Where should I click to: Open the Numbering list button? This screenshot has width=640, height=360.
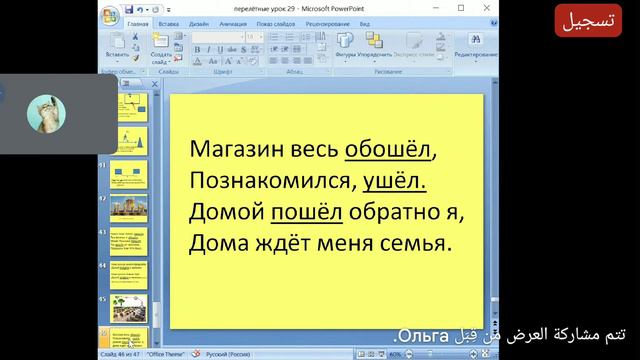pos(289,37)
